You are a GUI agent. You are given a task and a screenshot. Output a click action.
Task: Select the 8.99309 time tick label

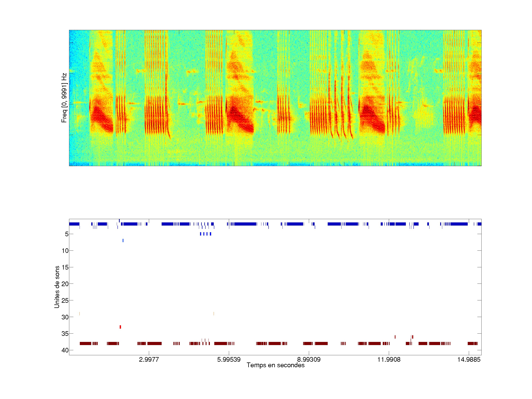point(309,359)
